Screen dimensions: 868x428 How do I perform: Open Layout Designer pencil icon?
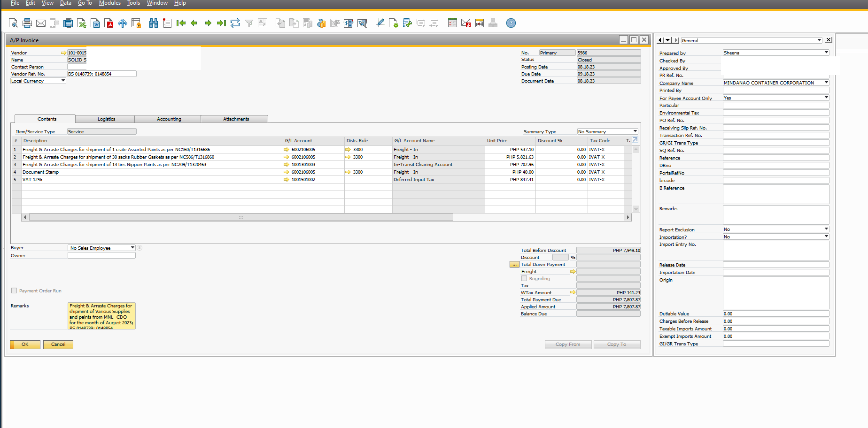(380, 23)
